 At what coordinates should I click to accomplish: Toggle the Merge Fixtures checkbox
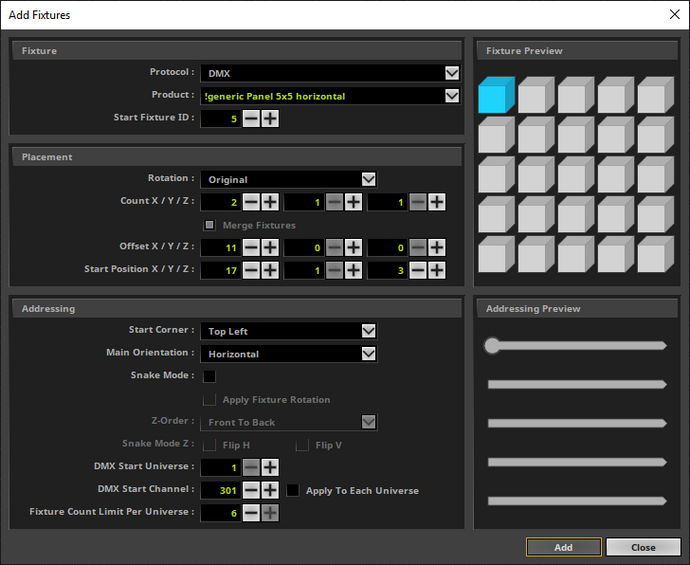(209, 225)
